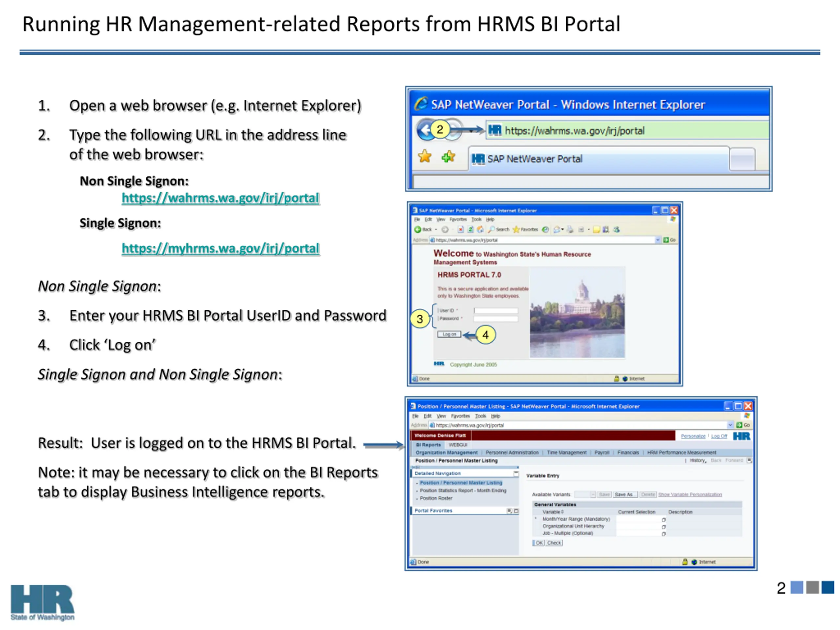Click the Messenger icon in login window toolbar

coord(617,229)
